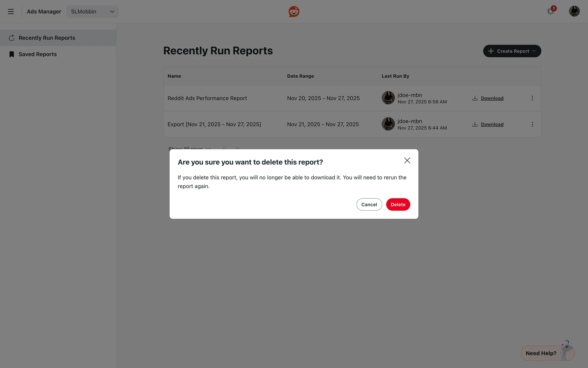Image resolution: width=588 pixels, height=368 pixels.
Task: Click Download link for Reddit Ads Performance Report
Action: 492,98
